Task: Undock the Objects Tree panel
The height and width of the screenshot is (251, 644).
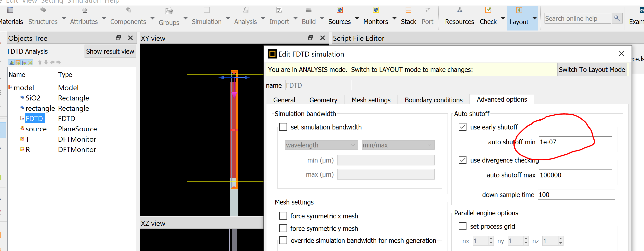Action: tap(118, 38)
